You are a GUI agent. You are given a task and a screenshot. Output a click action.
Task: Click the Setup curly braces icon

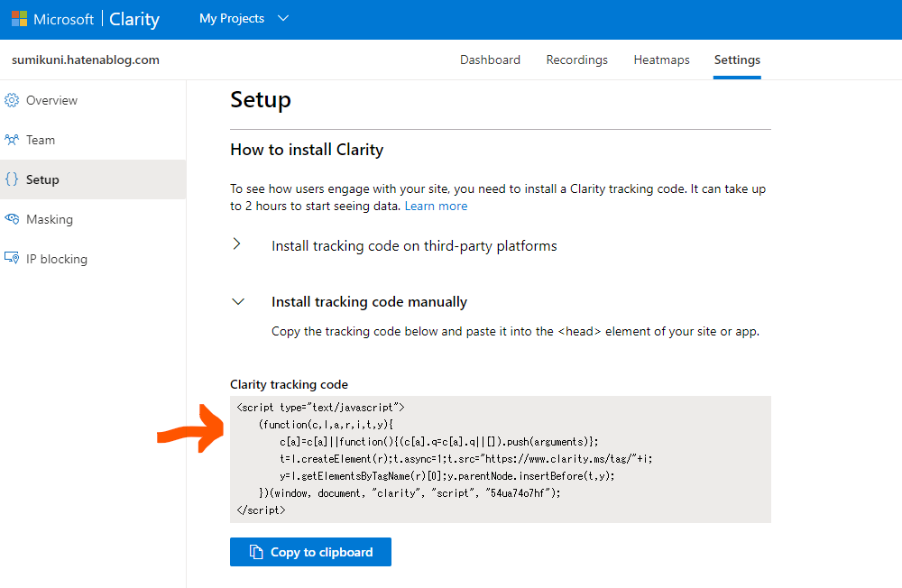tap(13, 179)
